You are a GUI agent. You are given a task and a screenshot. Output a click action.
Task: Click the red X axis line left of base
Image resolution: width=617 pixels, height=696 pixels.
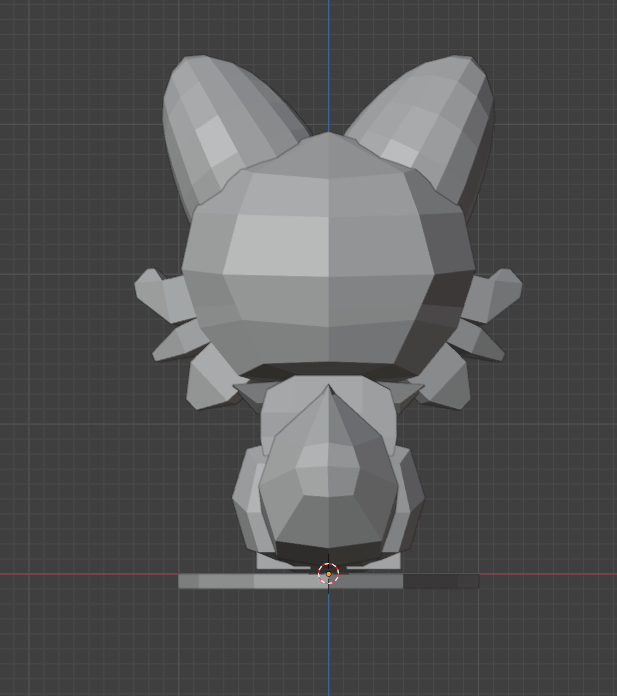pos(90,574)
